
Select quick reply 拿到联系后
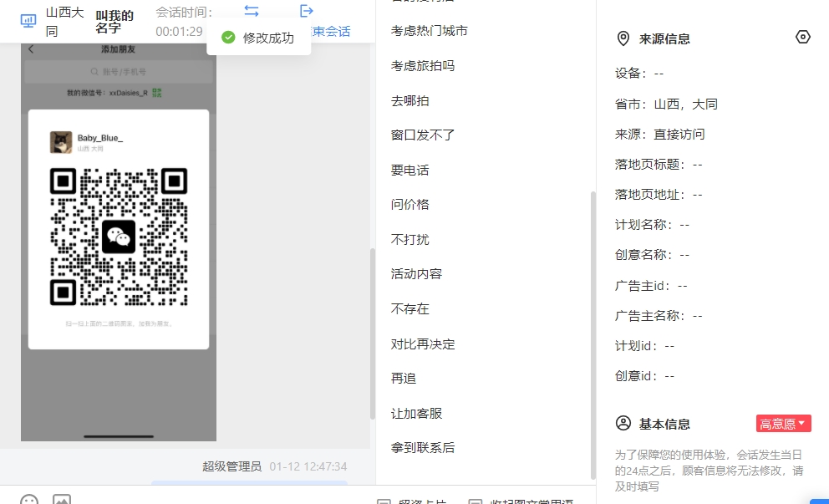[x=422, y=447]
